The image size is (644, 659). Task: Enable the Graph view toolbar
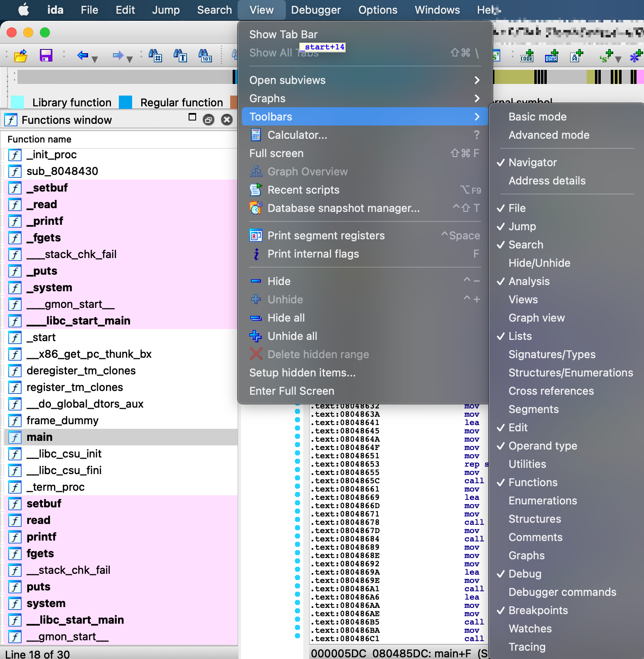(x=567, y=318)
